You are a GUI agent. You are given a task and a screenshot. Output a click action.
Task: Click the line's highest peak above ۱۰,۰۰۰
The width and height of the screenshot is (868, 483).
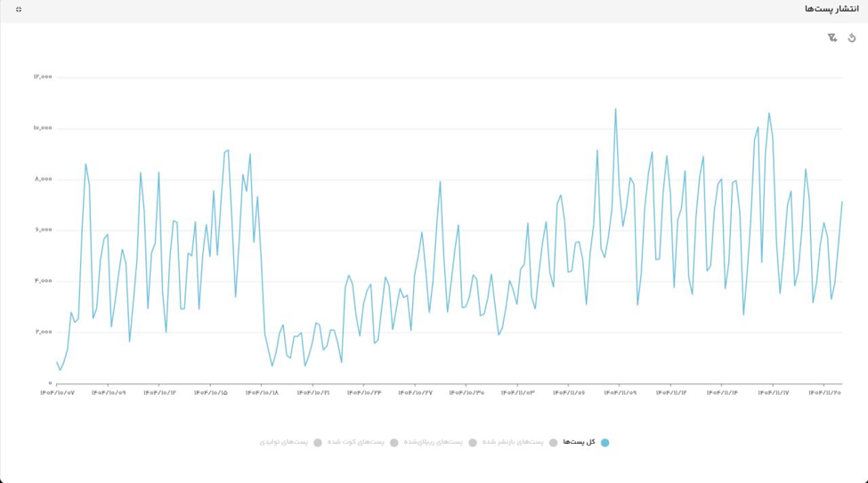[x=615, y=109]
